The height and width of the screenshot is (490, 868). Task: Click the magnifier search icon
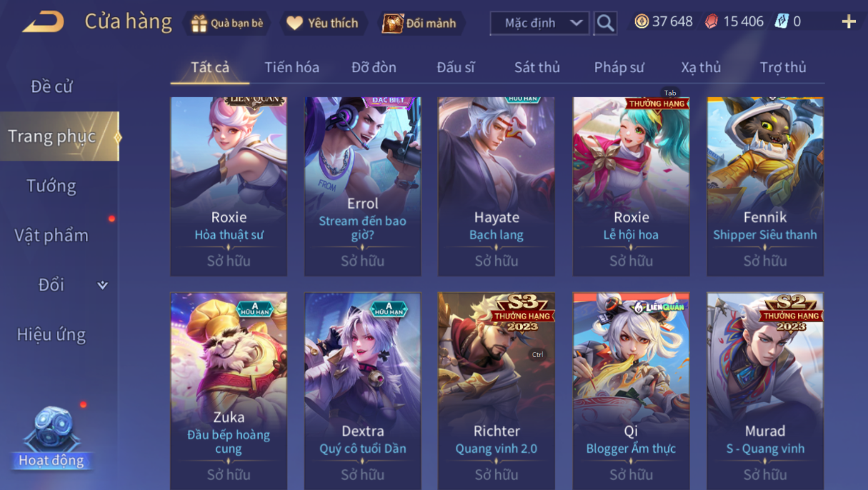605,23
